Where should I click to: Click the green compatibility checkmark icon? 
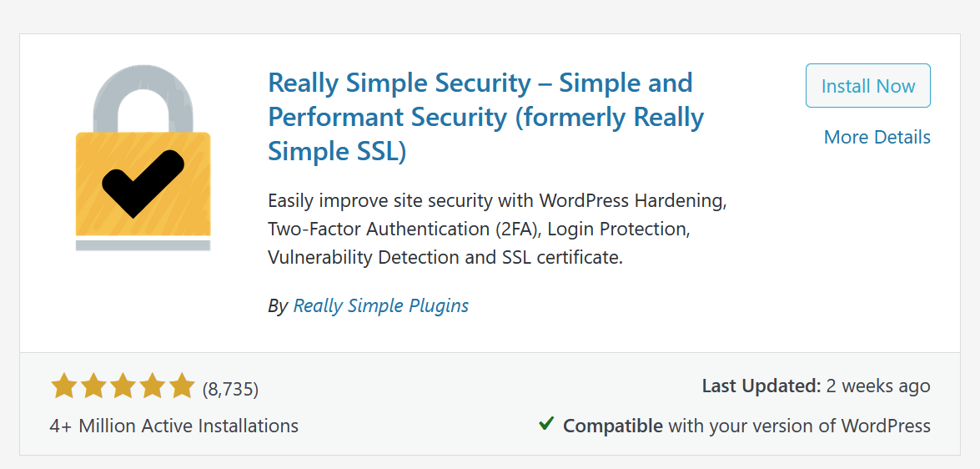(546, 424)
